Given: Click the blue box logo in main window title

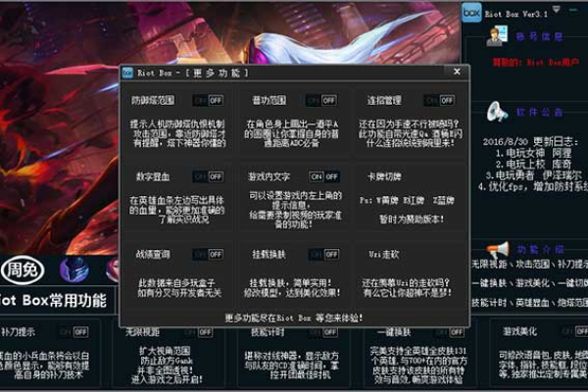Looking at the screenshot, I should tap(471, 13).
